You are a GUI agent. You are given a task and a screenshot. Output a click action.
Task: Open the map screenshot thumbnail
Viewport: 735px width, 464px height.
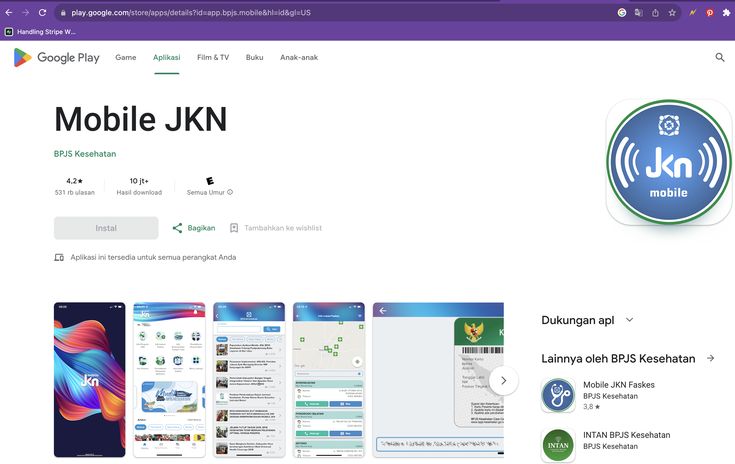(329, 380)
